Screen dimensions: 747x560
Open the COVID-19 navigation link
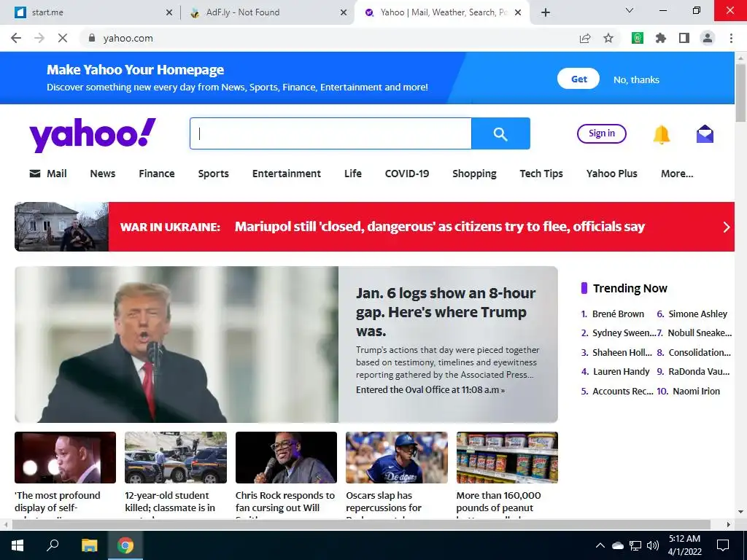click(x=407, y=174)
